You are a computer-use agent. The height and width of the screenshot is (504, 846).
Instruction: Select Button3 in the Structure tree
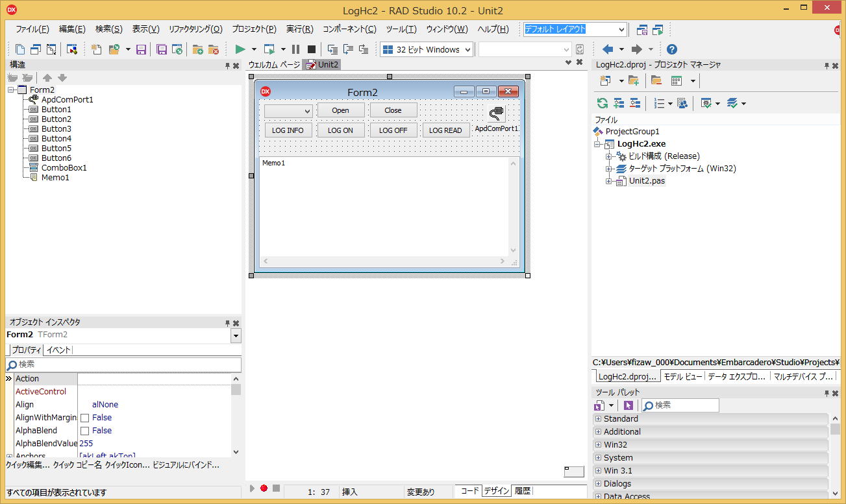56,129
